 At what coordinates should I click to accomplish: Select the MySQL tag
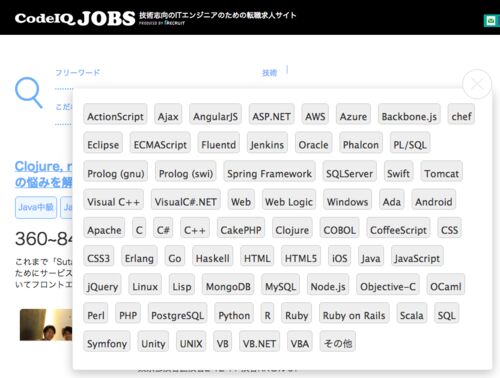click(x=280, y=284)
